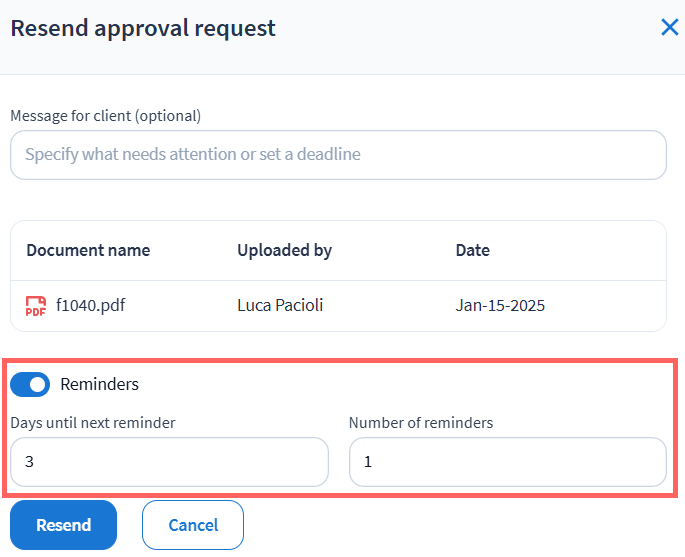This screenshot has height=557, width=685.
Task: Click the Days until next reminder label
Action: [93, 423]
